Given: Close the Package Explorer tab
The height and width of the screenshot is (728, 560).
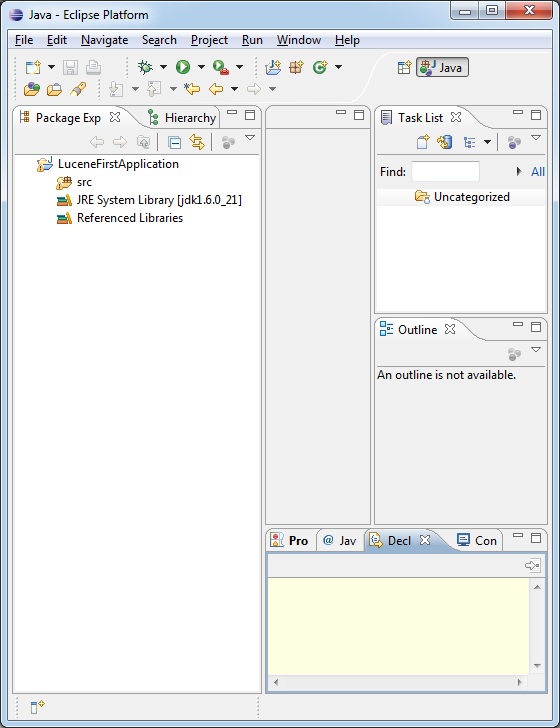Looking at the screenshot, I should [115, 117].
